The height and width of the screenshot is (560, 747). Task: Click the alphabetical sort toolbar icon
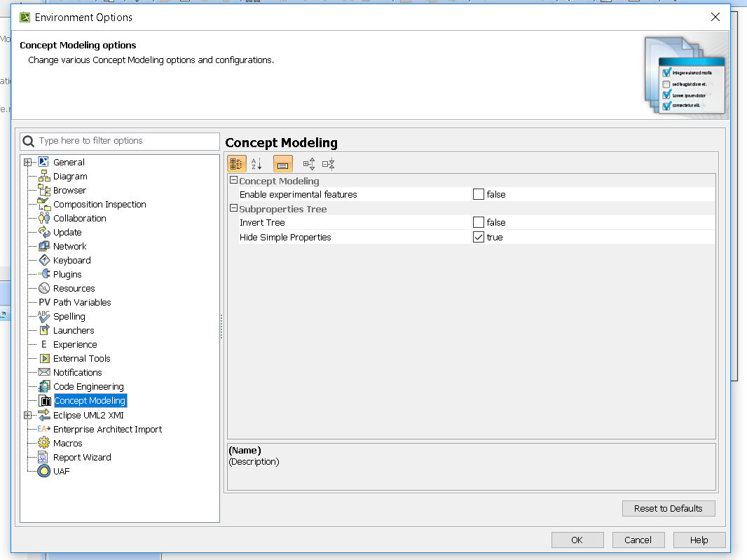point(256,164)
